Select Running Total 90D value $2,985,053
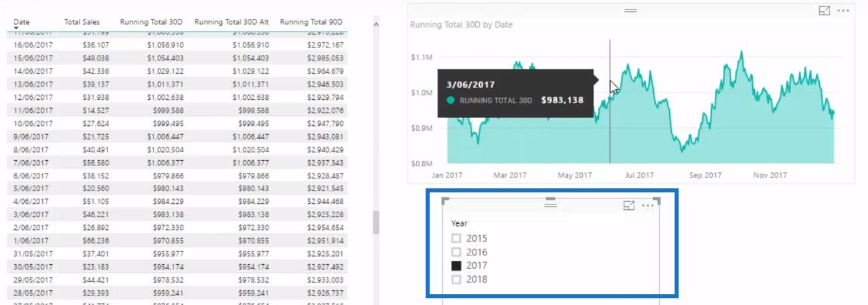Viewport: 868px width, 305px height. 325,58
